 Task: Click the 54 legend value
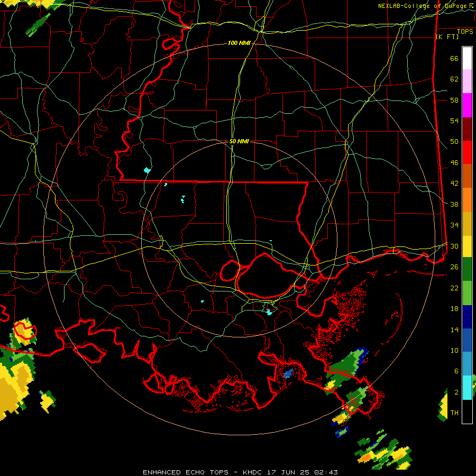tap(454, 121)
